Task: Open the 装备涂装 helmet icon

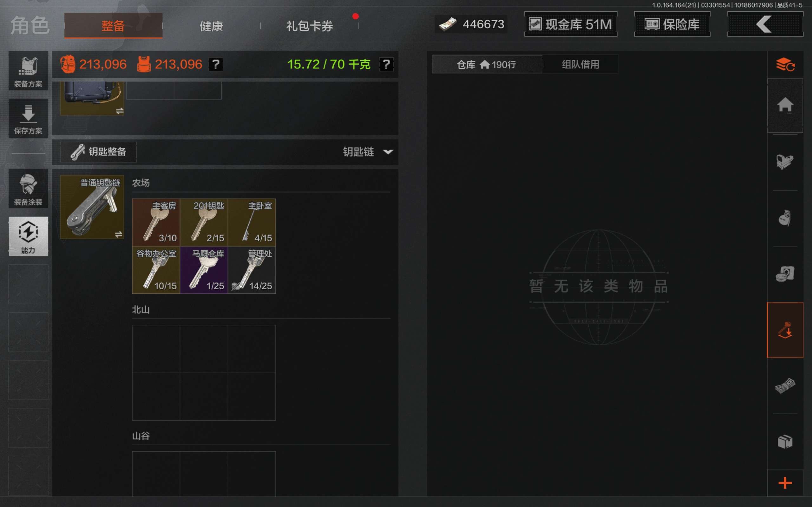Action: pos(28,189)
